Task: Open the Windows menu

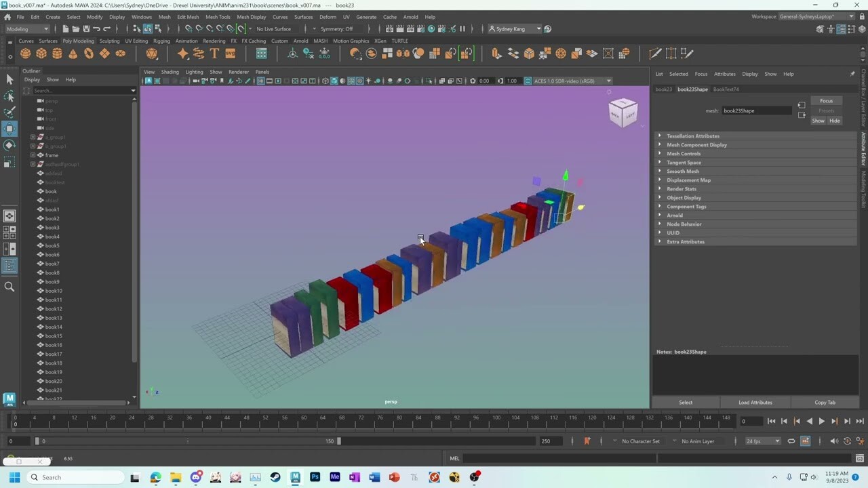Action: pyautogui.click(x=142, y=17)
